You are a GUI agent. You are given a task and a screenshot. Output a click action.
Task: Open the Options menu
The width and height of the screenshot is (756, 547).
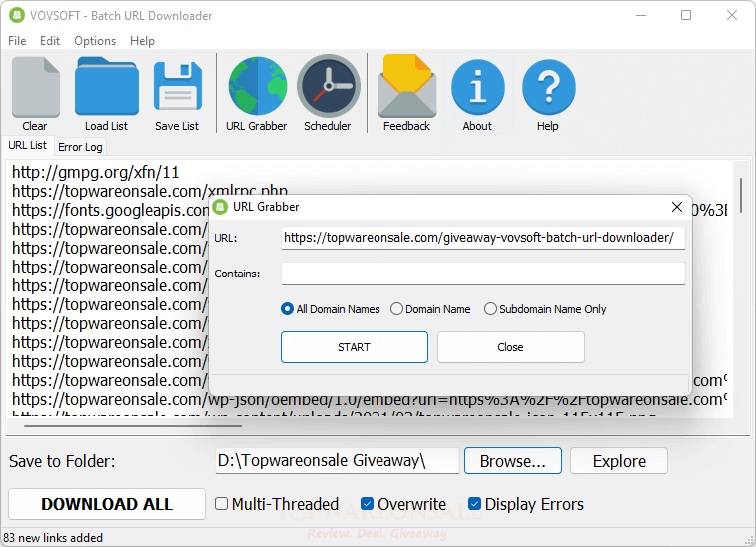point(95,41)
